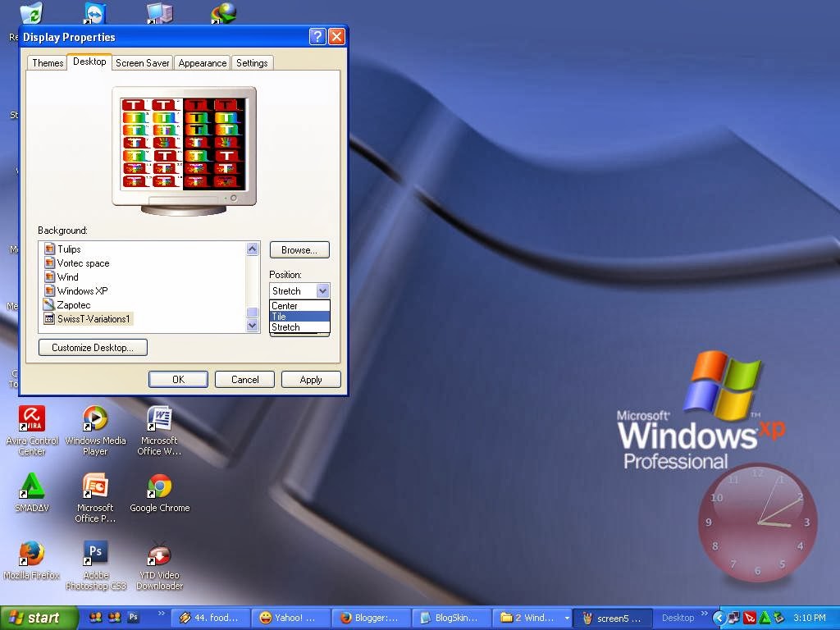Click the Background list scrollbar thumb
This screenshot has width=840, height=630.
click(x=253, y=313)
